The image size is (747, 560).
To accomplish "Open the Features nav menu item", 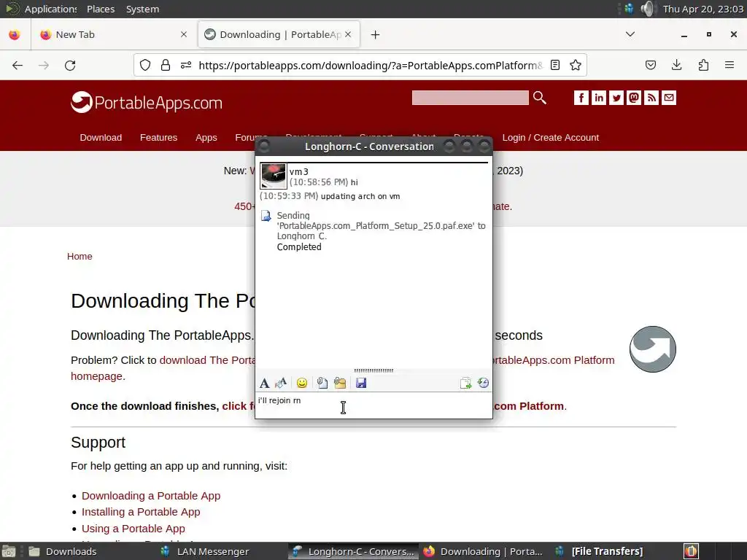I will click(x=158, y=138).
